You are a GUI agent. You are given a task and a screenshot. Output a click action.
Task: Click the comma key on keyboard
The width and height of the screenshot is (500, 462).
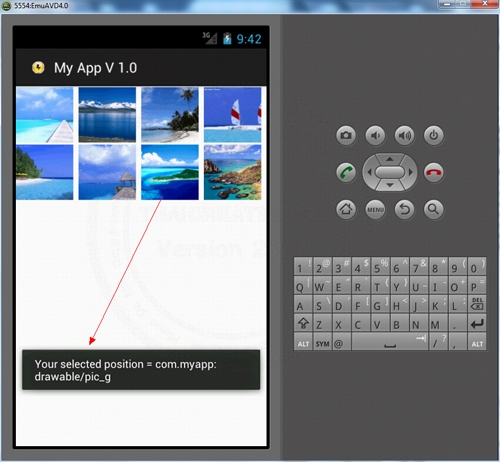pos(458,342)
